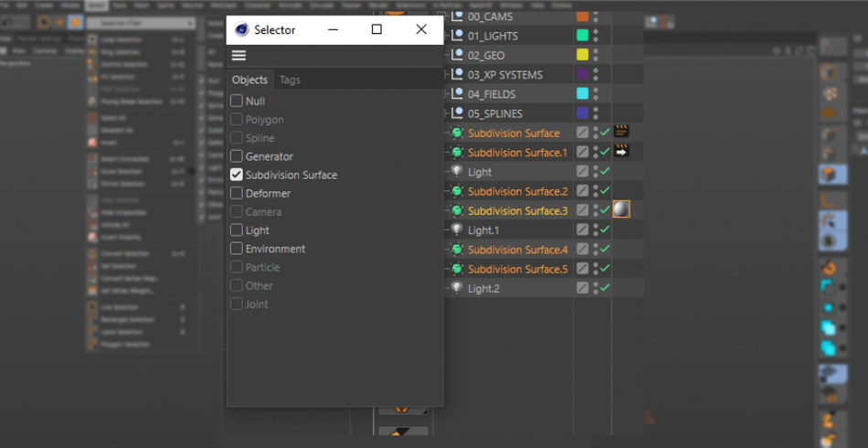Click the null icon beside 00_CAMS
Viewport: 868px width, 448px height.
[x=457, y=16]
